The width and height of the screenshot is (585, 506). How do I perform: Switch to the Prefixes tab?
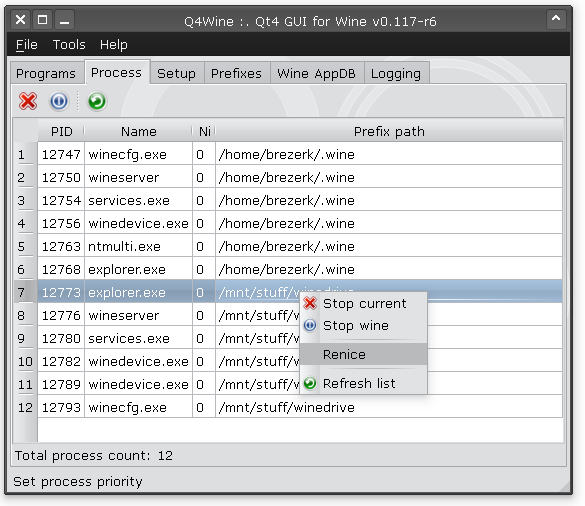(236, 74)
